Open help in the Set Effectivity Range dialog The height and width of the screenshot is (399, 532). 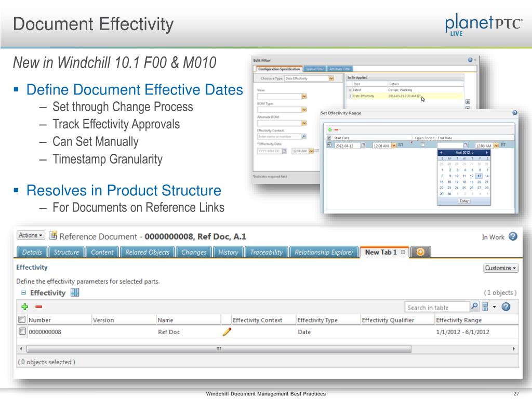[515, 113]
